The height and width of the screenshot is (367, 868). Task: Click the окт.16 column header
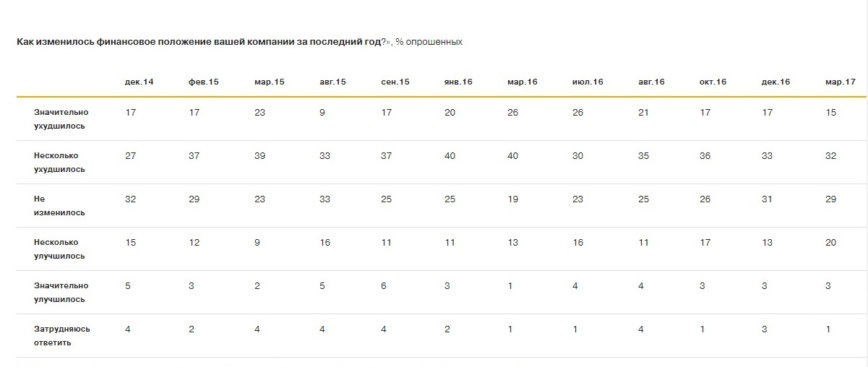714,82
